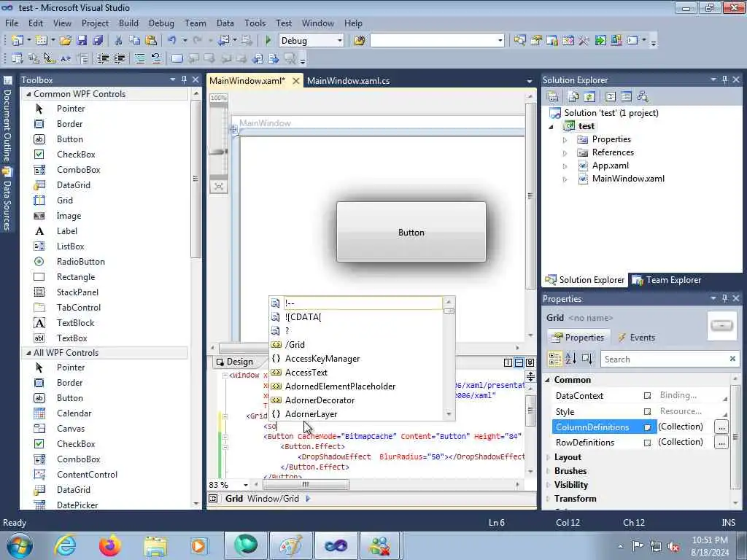Viewport: 747px width, 560px height.
Task: Pin the Toolbox panel with the pushpin icon
Action: [184, 79]
